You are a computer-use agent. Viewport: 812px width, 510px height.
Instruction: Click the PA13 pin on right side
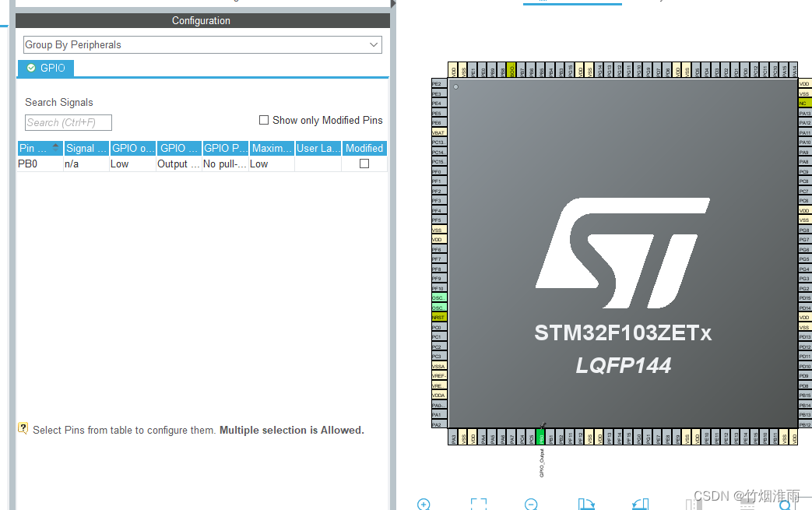pos(805,113)
